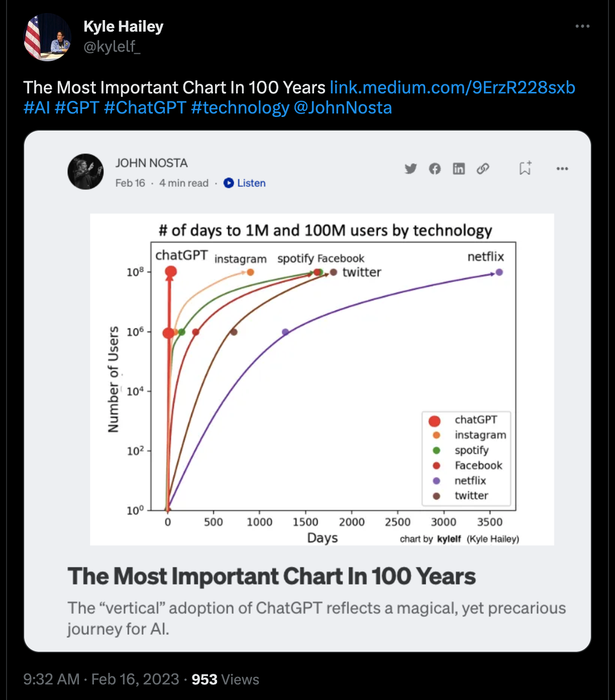Click Kyle Hailey's profile avatar
The width and height of the screenshot is (615, 700).
point(48,37)
